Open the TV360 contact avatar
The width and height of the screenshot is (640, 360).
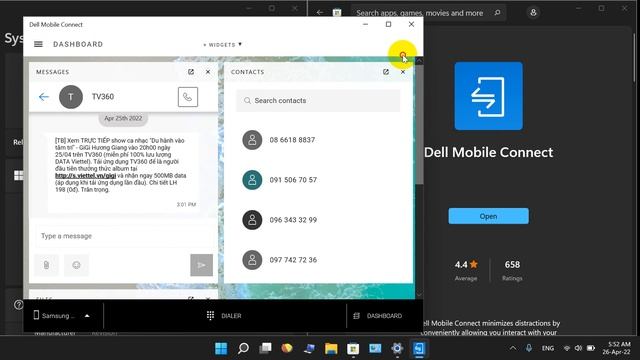pos(71,97)
